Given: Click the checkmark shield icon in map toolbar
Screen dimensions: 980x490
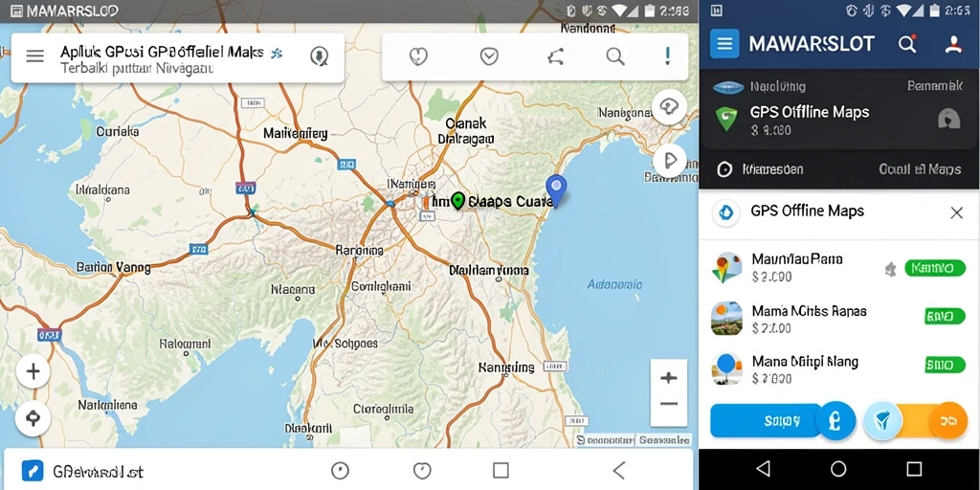Looking at the screenshot, I should 489,56.
